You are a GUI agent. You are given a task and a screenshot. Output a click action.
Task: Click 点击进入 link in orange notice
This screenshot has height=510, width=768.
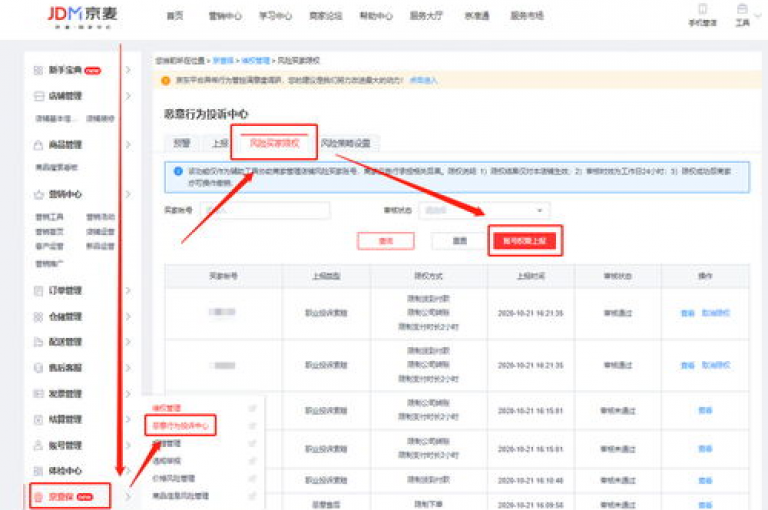(x=423, y=80)
